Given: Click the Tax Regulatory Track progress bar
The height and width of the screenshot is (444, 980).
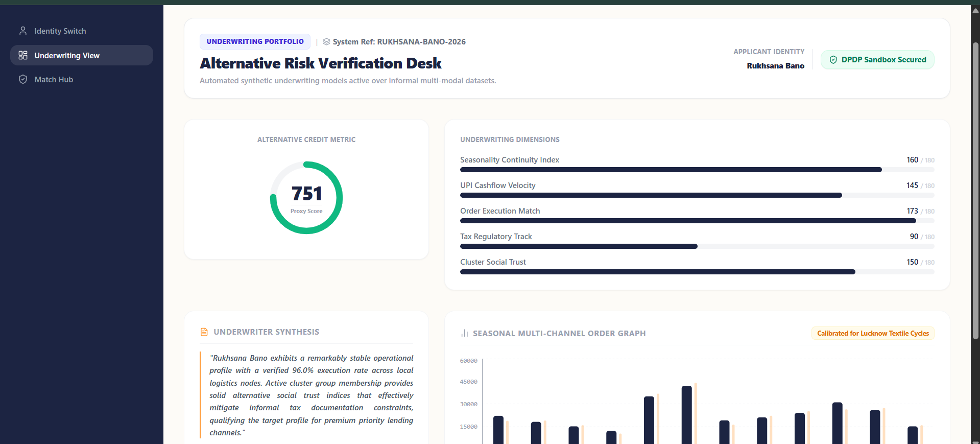Looking at the screenshot, I should 697,246.
